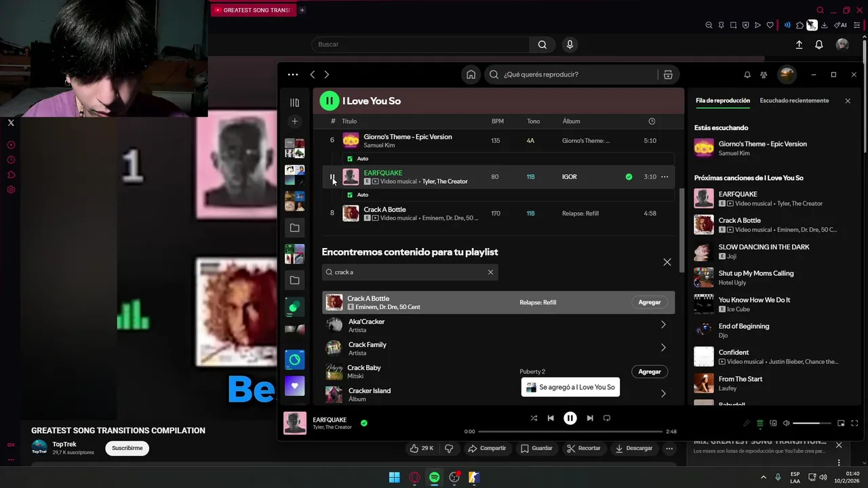The width and height of the screenshot is (868, 488).
Task: Go back in Spotify history
Action: pyautogui.click(x=312, y=75)
